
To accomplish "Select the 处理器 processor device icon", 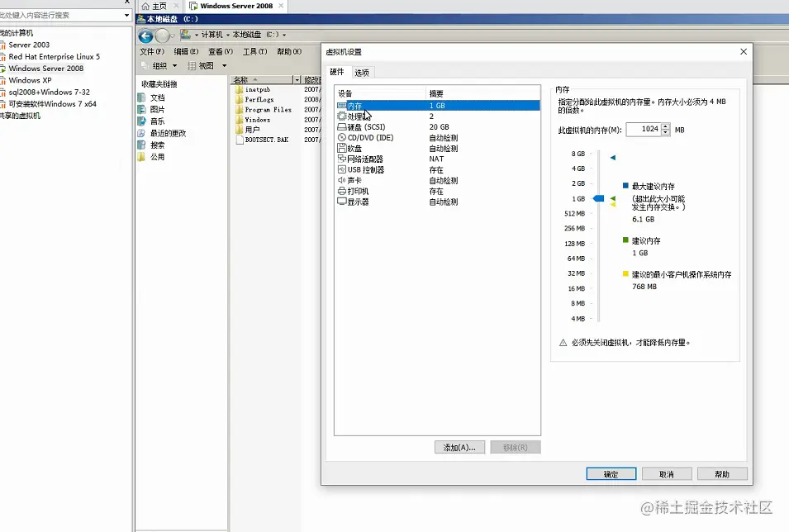I will [342, 116].
